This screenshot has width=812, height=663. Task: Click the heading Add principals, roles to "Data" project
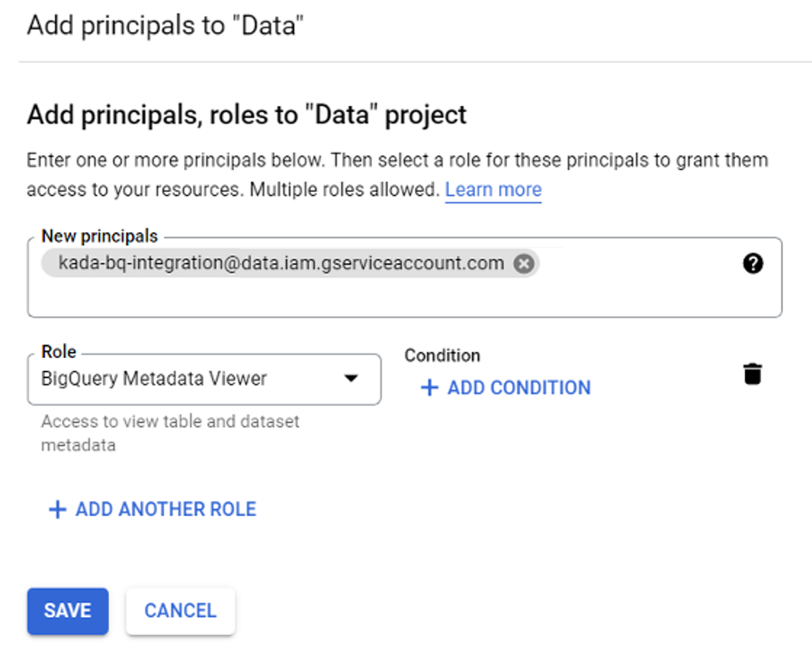(246, 115)
